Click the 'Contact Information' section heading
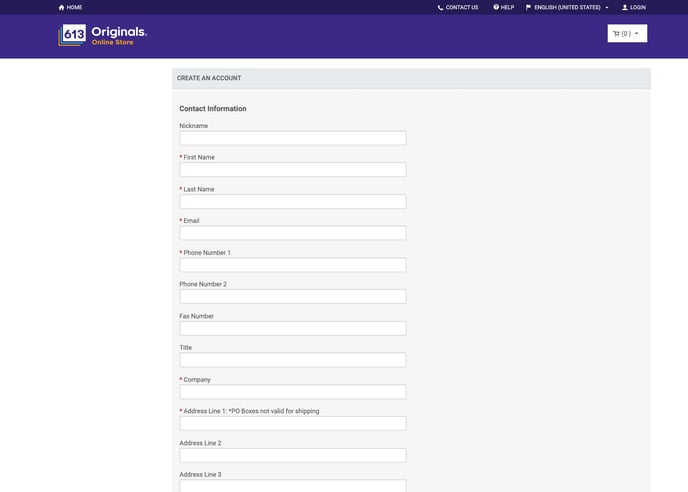The image size is (688, 492). [x=213, y=108]
